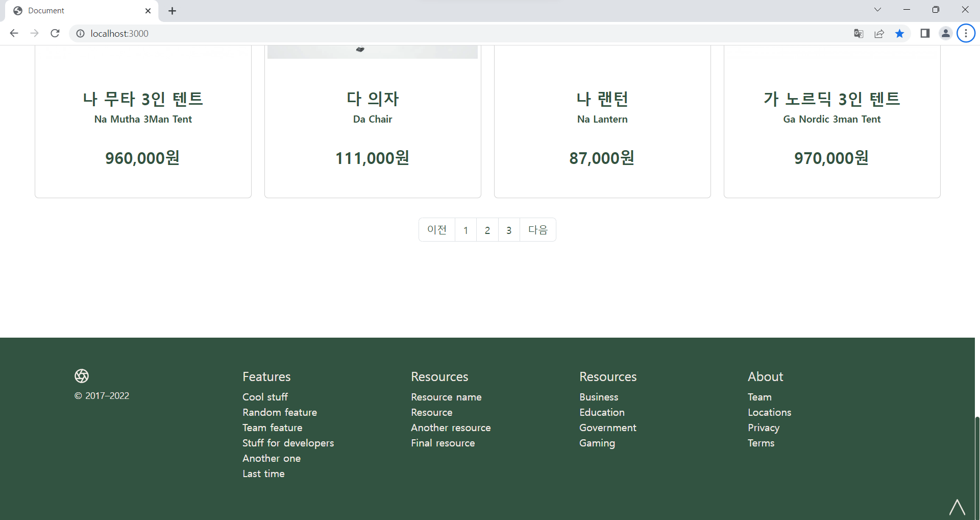Image resolution: width=980 pixels, height=520 pixels.
Task: Select the Document browser tab
Action: tap(82, 11)
